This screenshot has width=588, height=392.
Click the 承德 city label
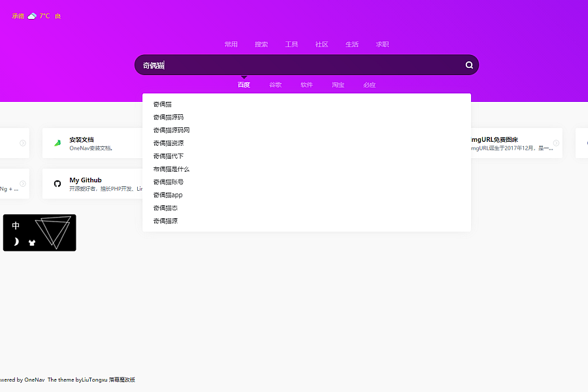tap(18, 16)
